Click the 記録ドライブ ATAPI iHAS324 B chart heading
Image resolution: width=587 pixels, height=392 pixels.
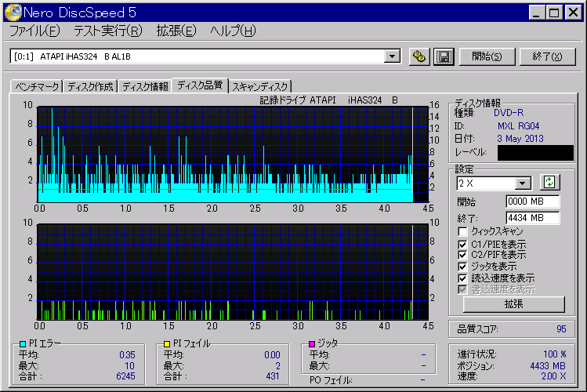coord(328,100)
